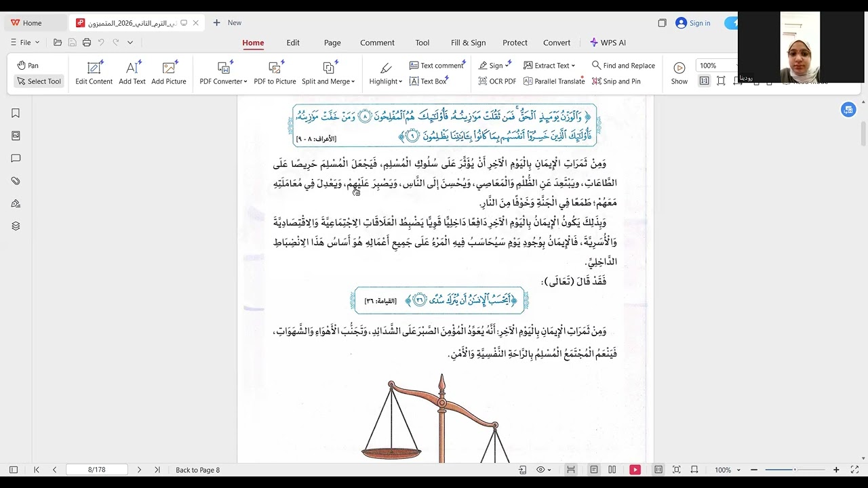The width and height of the screenshot is (868, 488).
Task: Switch to the Comment ribbon tab
Action: [377, 43]
